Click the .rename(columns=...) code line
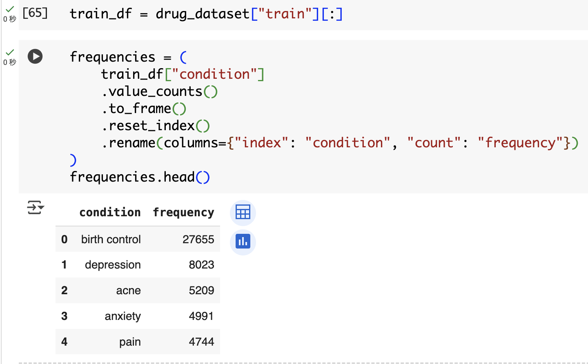The image size is (588, 364). 340,143
